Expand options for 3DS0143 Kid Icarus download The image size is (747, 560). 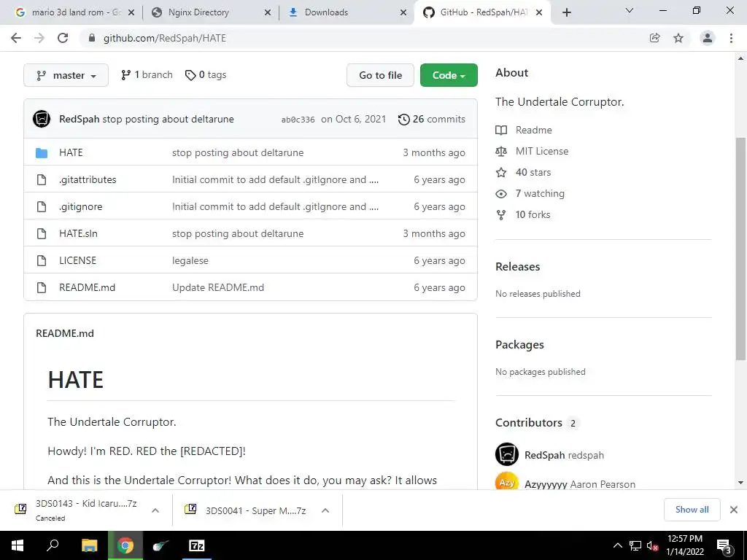point(155,510)
